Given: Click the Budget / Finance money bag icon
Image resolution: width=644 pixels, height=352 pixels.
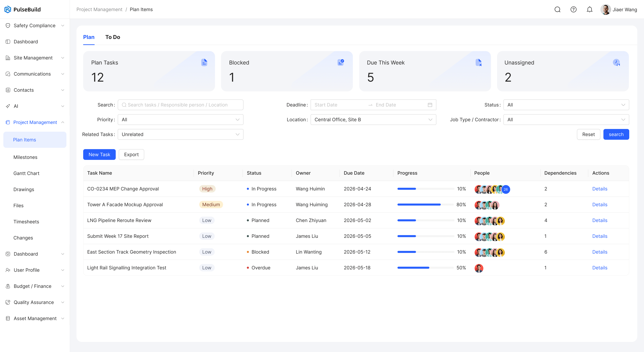Looking at the screenshot, I should point(8,286).
